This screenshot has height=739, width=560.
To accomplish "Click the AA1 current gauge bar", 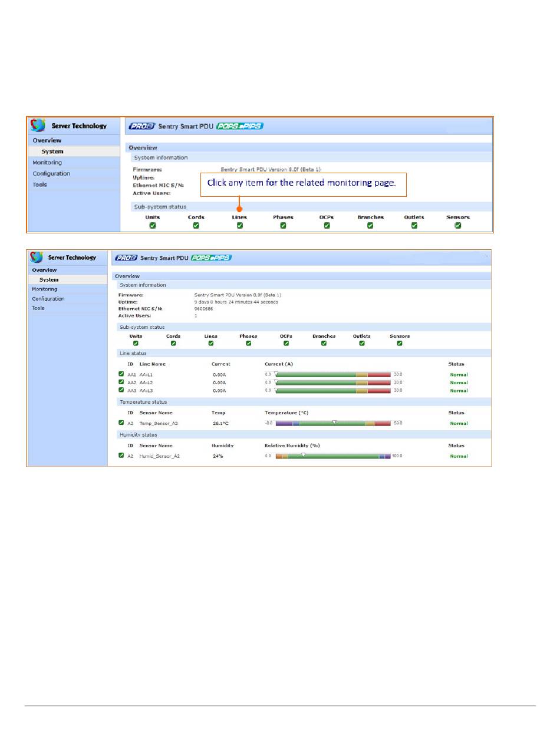I will [333, 374].
